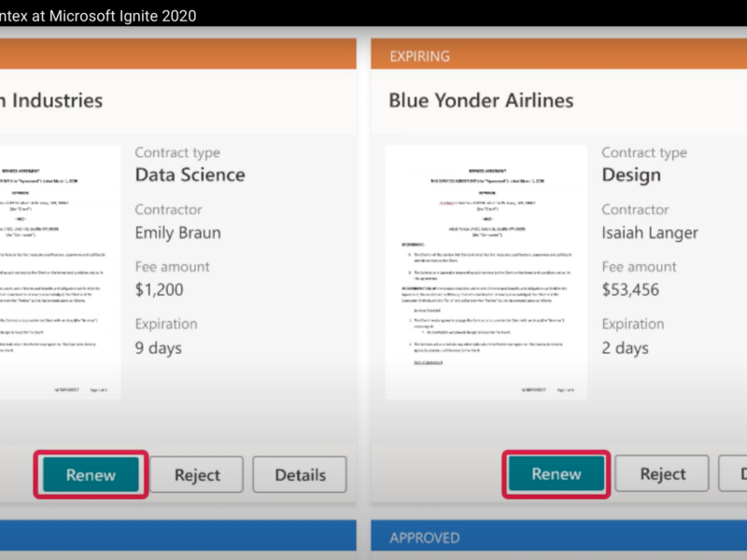
Task: Click the Microsoft Ignite 2020 video title
Action: [98, 16]
